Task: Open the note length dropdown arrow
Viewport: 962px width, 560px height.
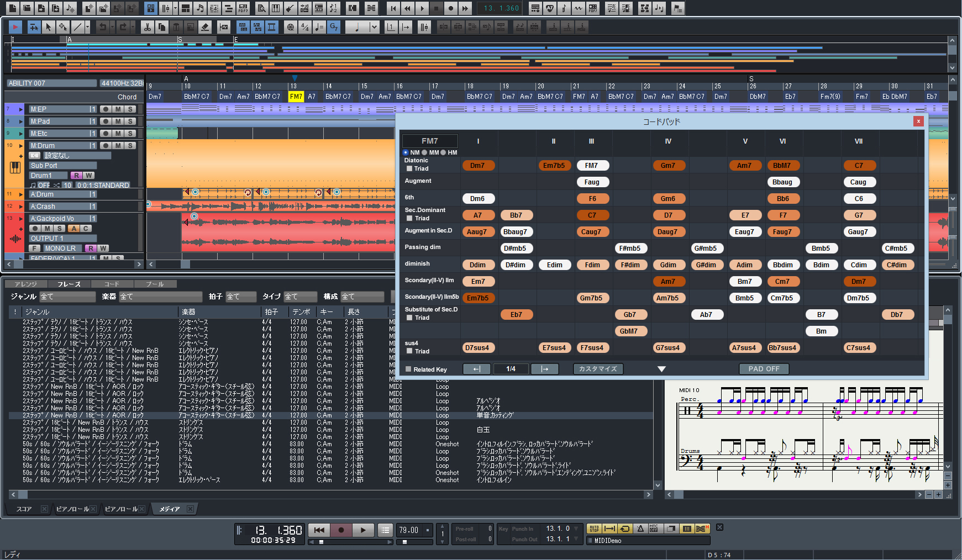Action: pyautogui.click(x=374, y=27)
